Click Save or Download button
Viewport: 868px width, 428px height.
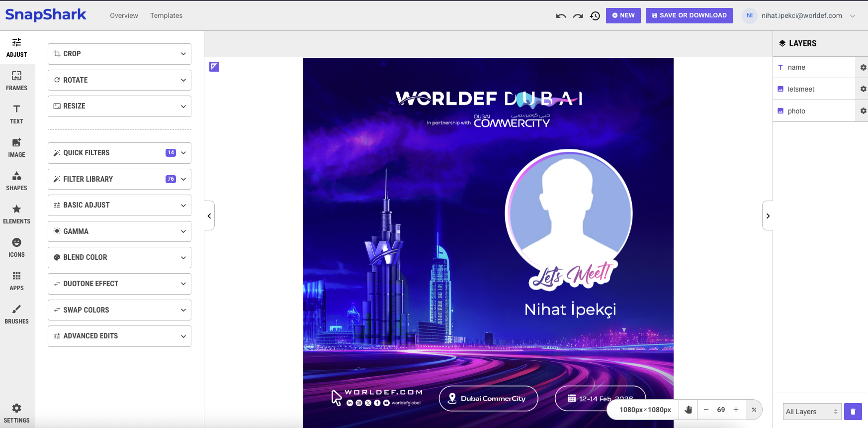click(689, 15)
